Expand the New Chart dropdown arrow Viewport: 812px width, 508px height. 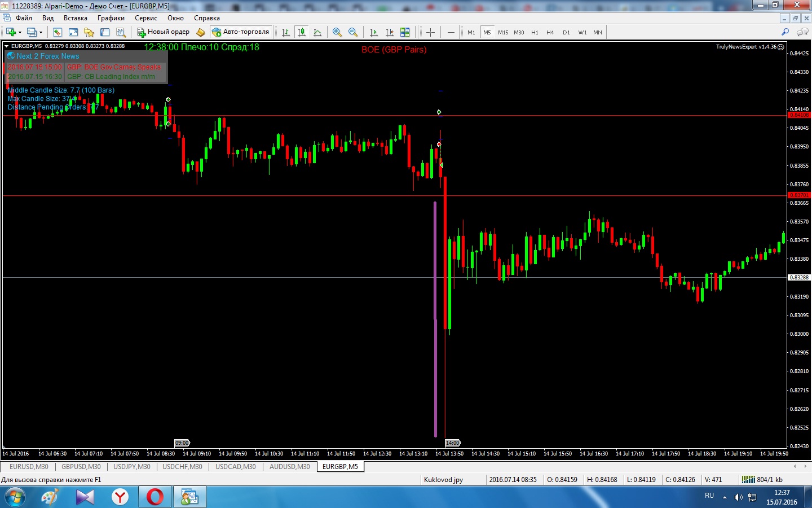(x=20, y=32)
